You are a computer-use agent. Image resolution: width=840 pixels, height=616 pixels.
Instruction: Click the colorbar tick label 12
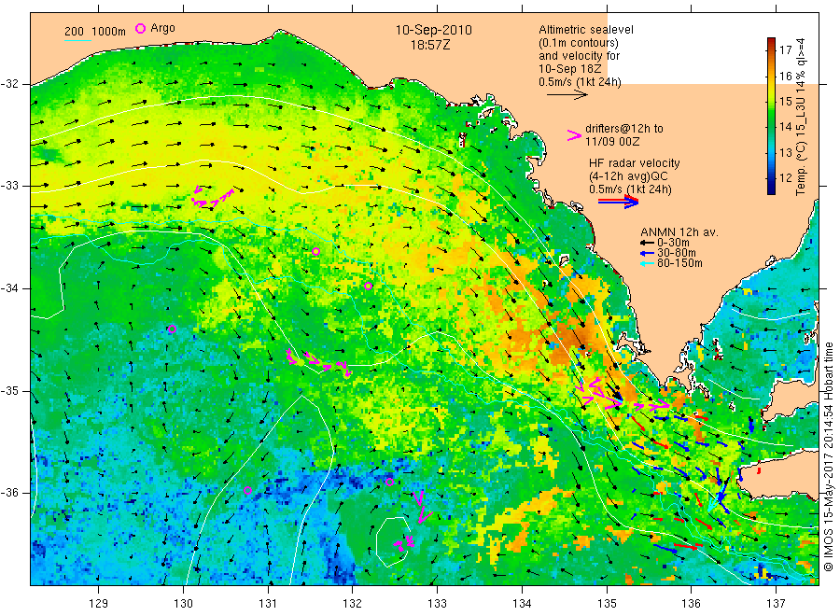pyautogui.click(x=785, y=178)
